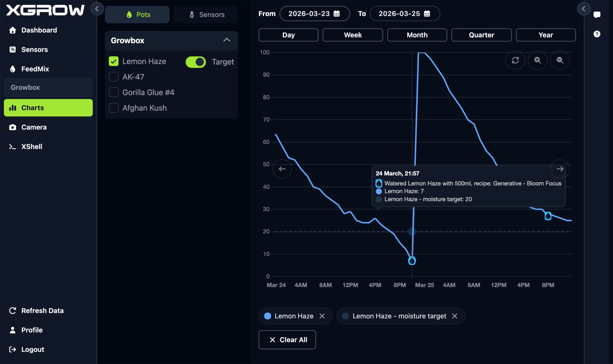613x364 pixels.
Task: Zoom in on the chart with the magnifier icon
Action: [538, 60]
